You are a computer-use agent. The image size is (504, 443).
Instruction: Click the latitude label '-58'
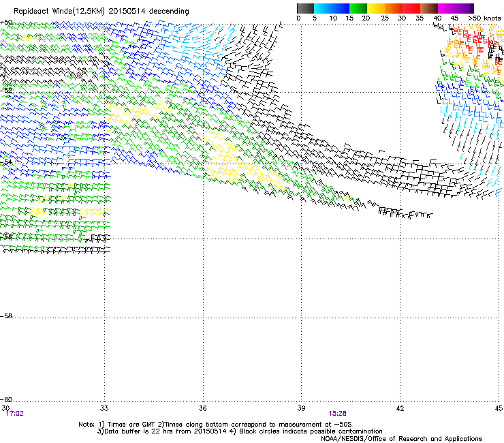coord(6,316)
